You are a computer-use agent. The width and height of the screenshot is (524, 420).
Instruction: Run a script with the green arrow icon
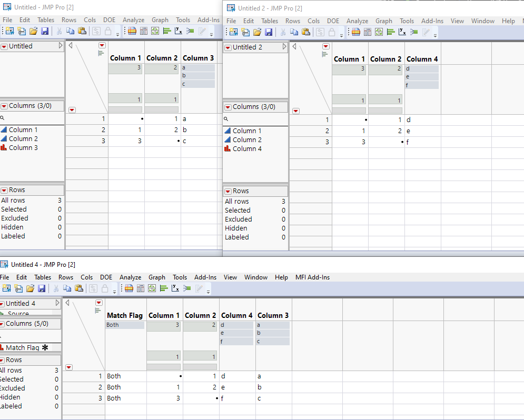coord(186,288)
